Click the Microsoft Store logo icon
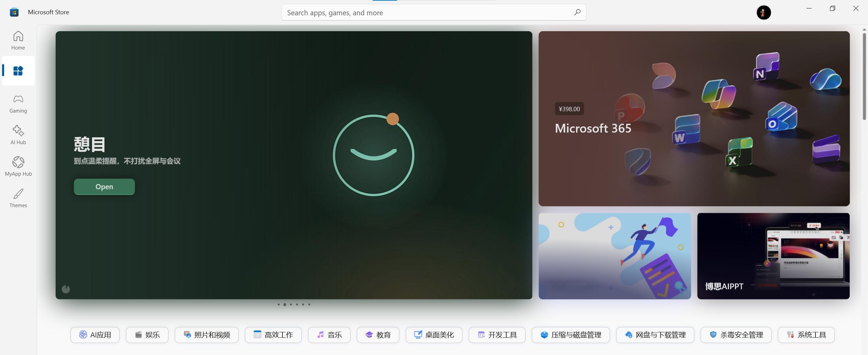Image resolution: width=868 pixels, height=355 pixels. [14, 12]
